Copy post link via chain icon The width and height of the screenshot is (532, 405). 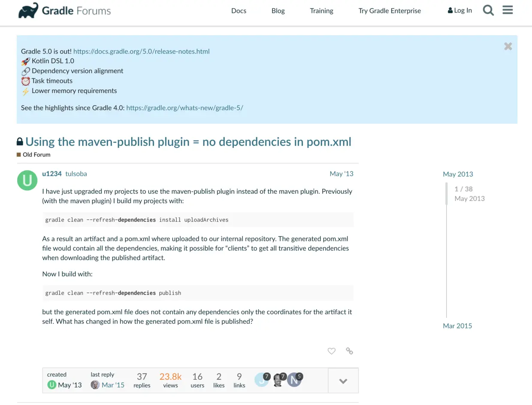(349, 351)
